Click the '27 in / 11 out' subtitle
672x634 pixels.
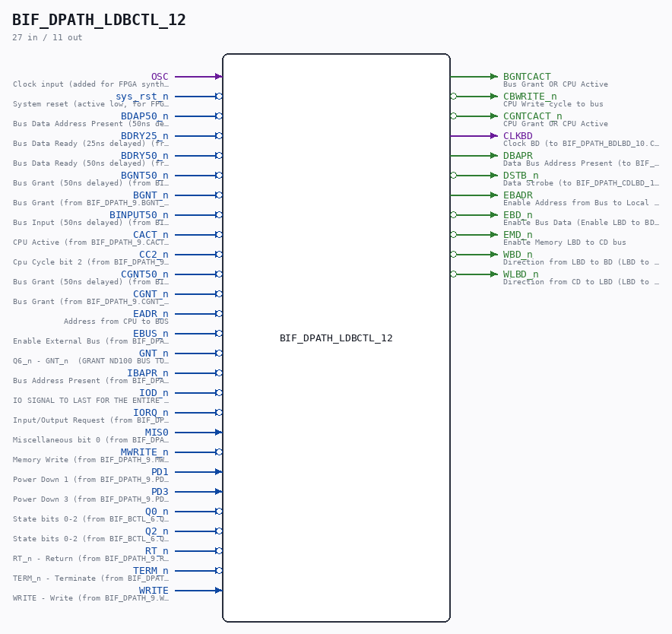coord(47,37)
